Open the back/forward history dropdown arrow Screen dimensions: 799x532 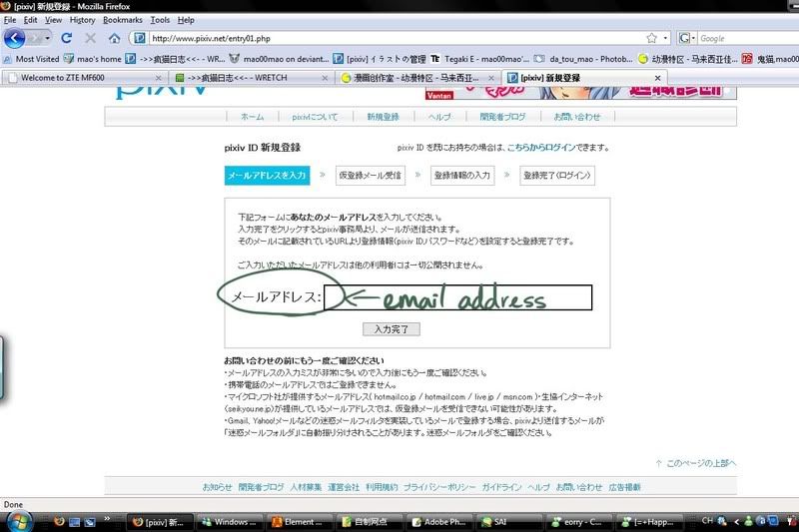(47, 38)
